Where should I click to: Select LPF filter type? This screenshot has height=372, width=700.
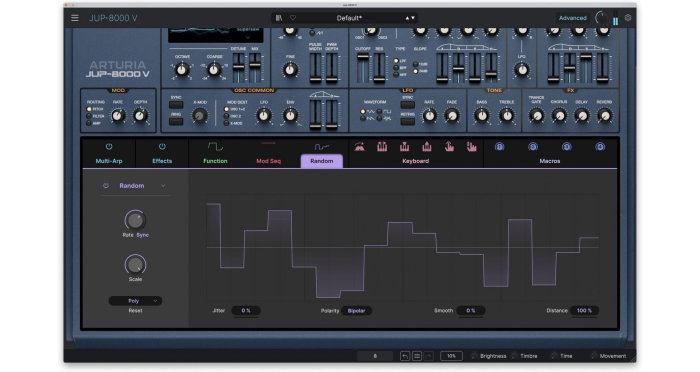coord(396,61)
